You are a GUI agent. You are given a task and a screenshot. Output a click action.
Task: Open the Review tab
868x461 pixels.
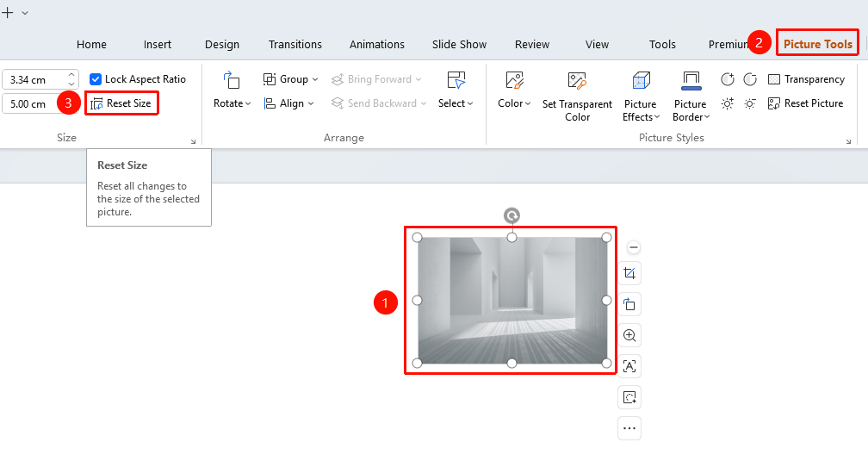(532, 44)
